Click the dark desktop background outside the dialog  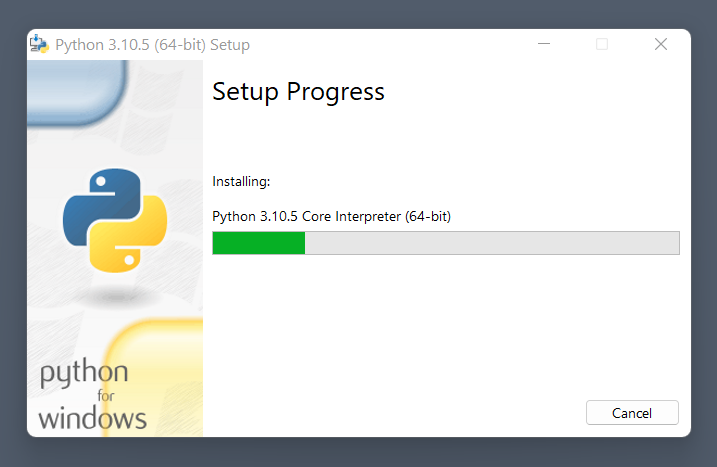pos(358,14)
